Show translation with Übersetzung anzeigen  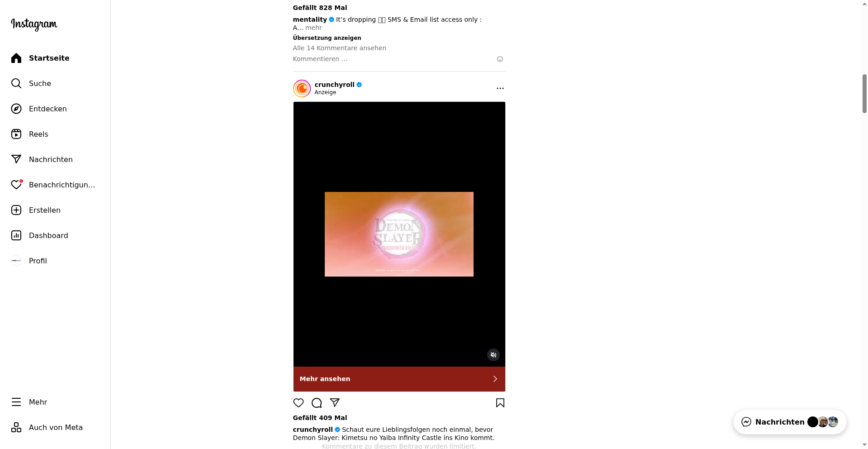(327, 38)
